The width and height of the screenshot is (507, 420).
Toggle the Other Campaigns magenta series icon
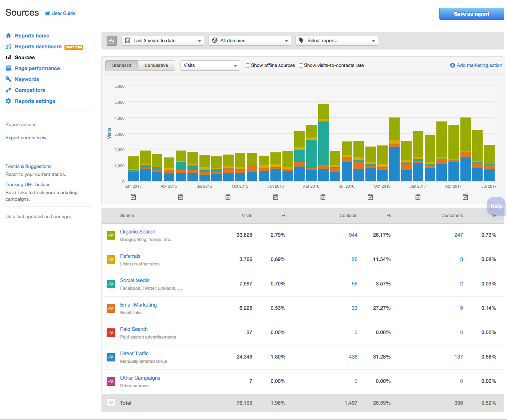pos(111,381)
